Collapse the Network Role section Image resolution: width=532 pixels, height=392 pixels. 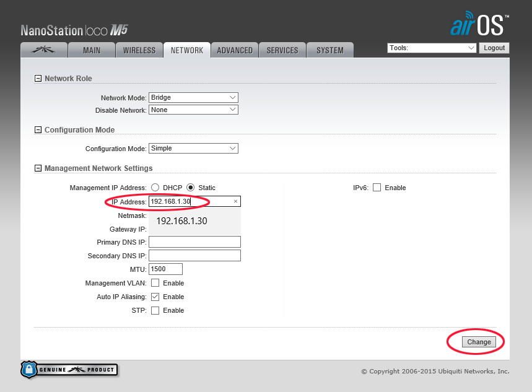(x=38, y=79)
